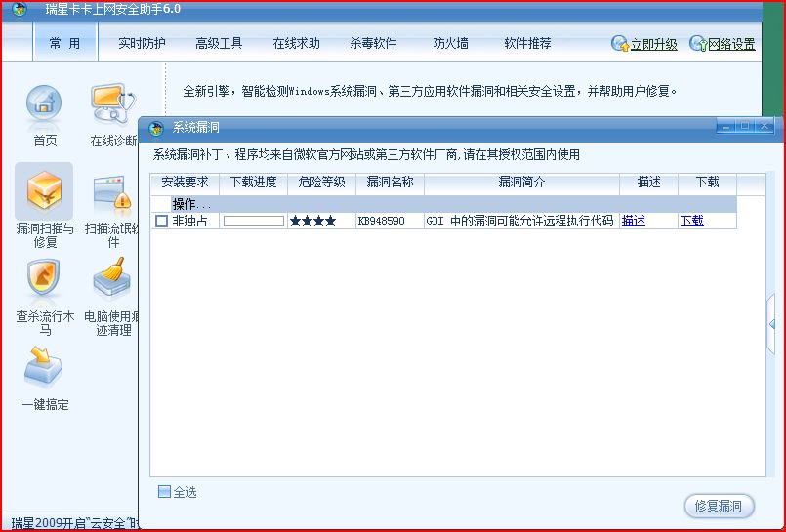Open the 电脑使用痕迹清理 broom icon
This screenshot has width=786, height=532.
point(111,277)
